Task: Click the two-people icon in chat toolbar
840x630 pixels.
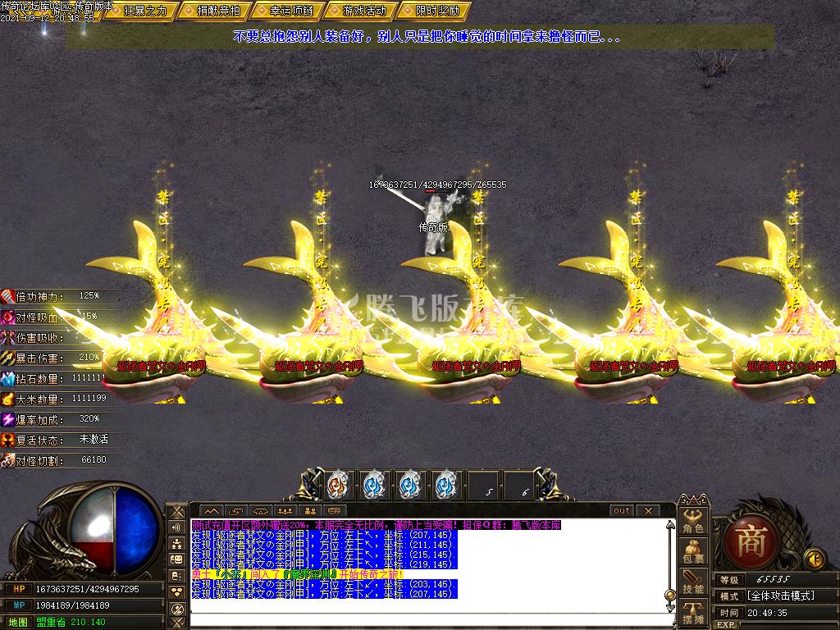Action: 309,511
